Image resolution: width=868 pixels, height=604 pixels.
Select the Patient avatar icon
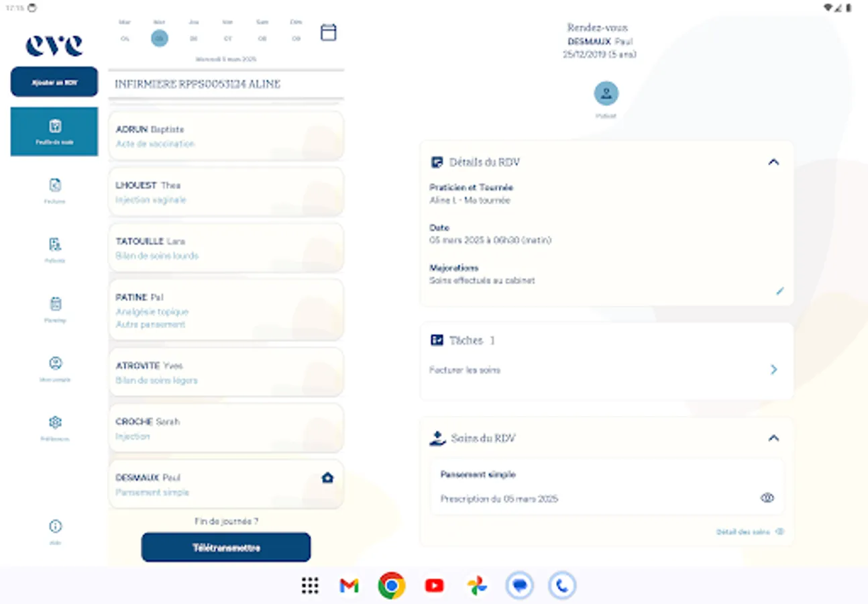pos(606,93)
